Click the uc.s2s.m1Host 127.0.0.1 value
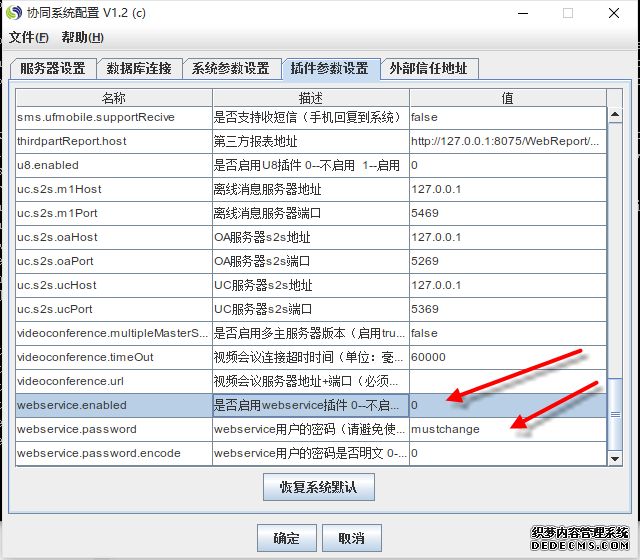Image resolution: width=640 pixels, height=560 pixels. coord(508,189)
